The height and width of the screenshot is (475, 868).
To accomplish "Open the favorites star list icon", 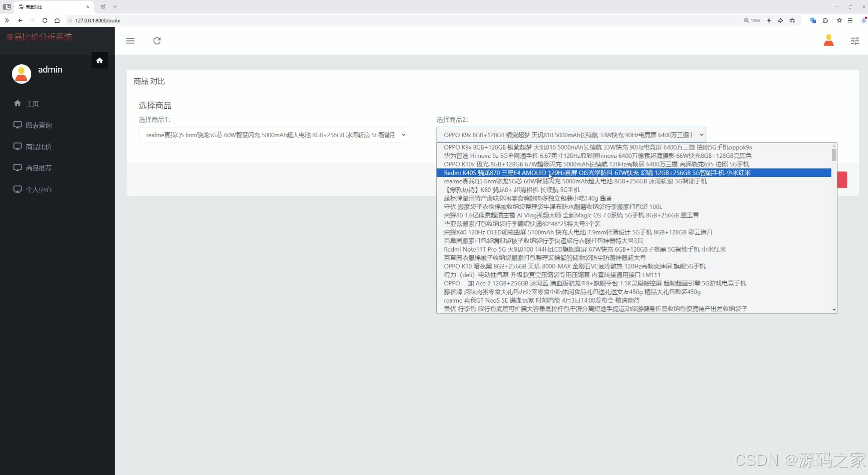I will click(x=839, y=20).
